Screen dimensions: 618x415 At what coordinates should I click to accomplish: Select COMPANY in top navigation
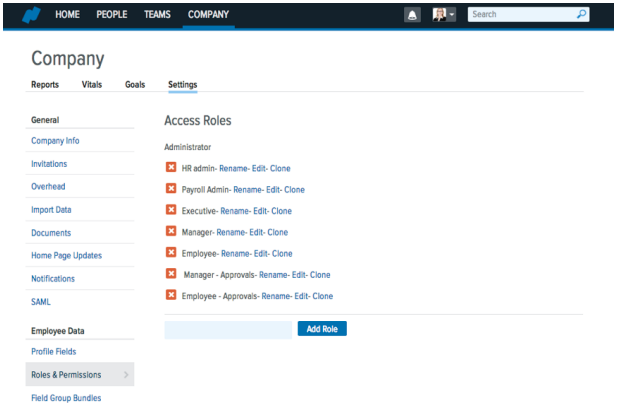click(208, 15)
